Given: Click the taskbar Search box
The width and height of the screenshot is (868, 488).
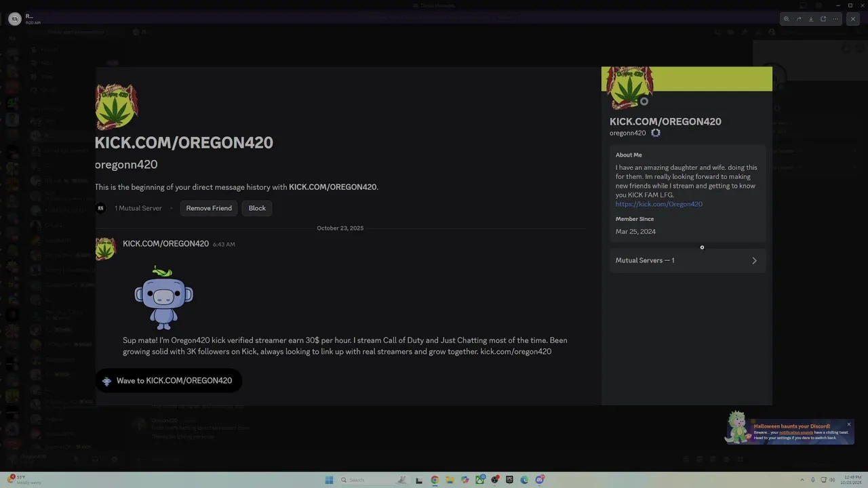Looking at the screenshot, I should [373, 480].
